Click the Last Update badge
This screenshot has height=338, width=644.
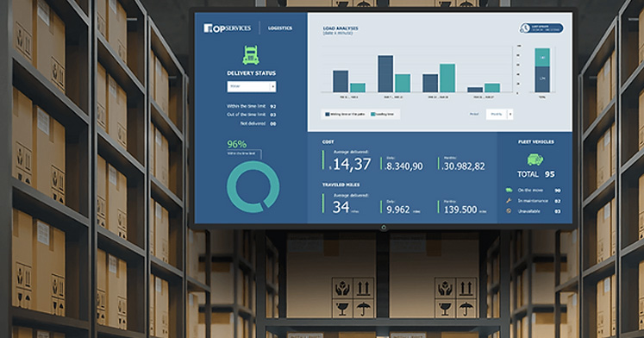[x=541, y=28]
